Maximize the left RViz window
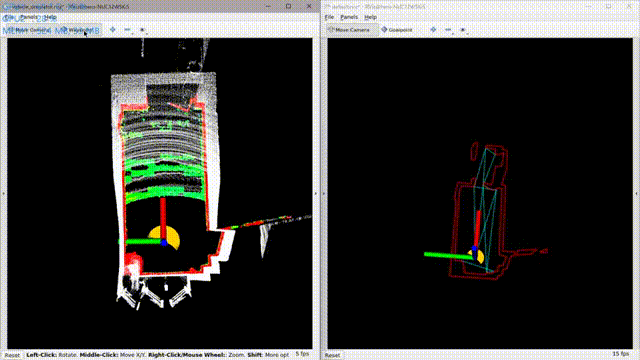The height and width of the screenshot is (360, 640). [289, 6]
